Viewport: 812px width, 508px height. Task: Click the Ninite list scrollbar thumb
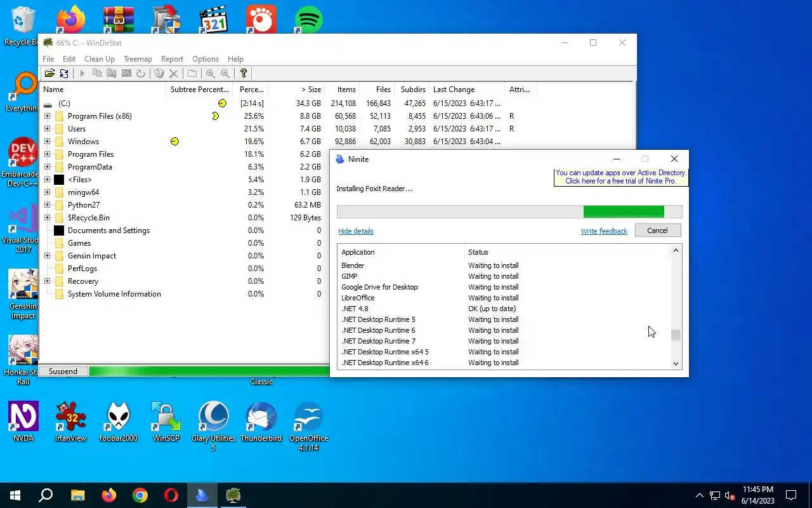point(676,335)
